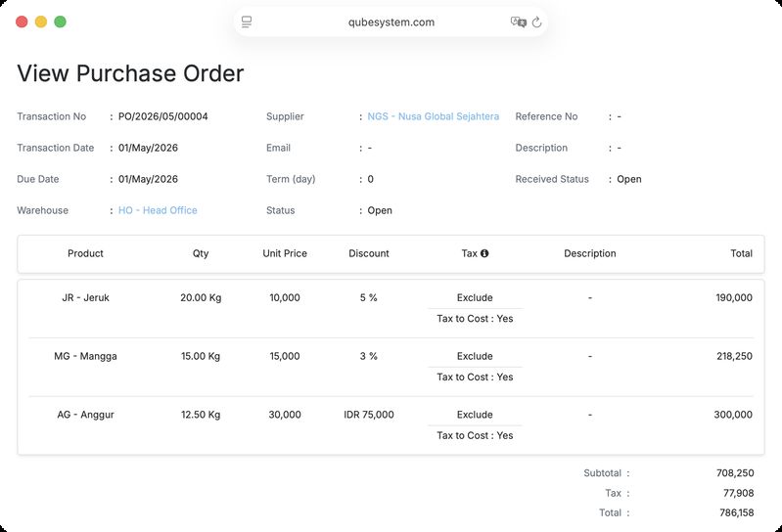Click the qubesystem.com address field
The height and width of the screenshot is (532, 782).
[x=391, y=22]
